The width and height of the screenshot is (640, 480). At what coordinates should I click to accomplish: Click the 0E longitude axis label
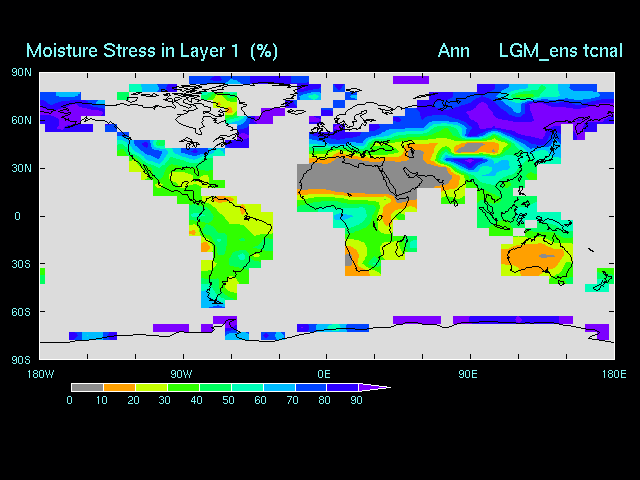click(x=324, y=374)
